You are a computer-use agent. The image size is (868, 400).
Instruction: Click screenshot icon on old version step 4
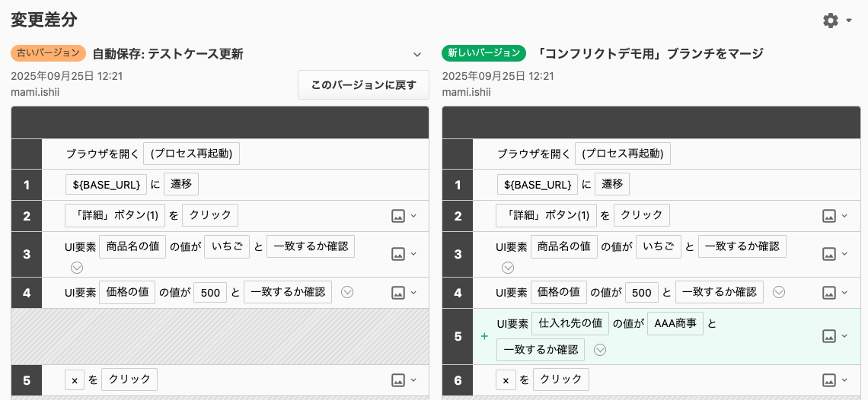tap(397, 292)
